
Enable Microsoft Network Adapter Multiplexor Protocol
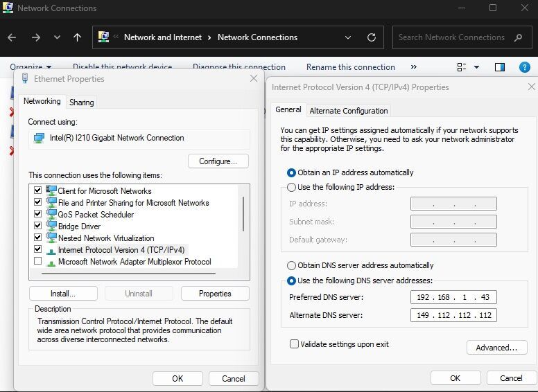(x=37, y=262)
